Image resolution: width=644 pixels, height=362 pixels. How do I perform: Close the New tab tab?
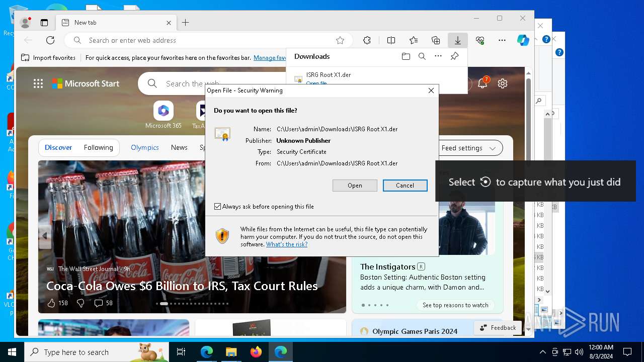coord(169,23)
